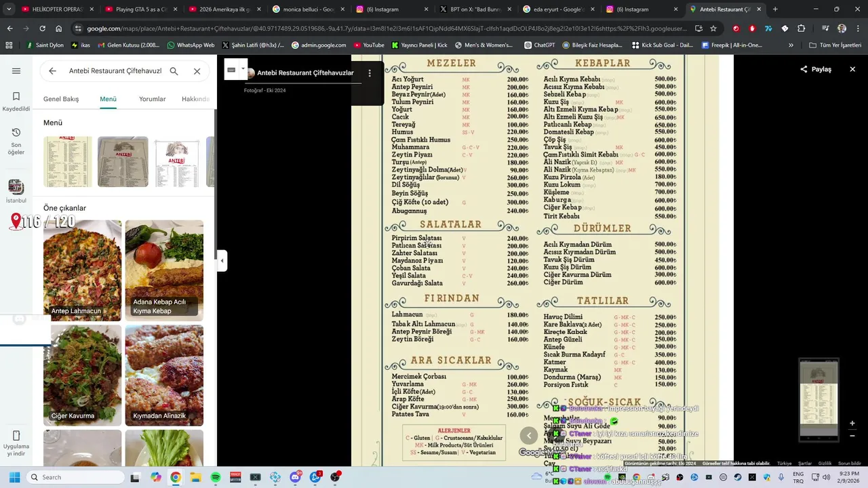Open the Yorumlar tab

[153, 99]
